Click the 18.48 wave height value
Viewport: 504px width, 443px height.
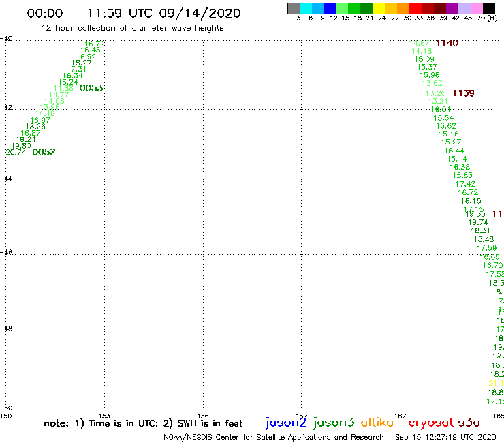[484, 239]
